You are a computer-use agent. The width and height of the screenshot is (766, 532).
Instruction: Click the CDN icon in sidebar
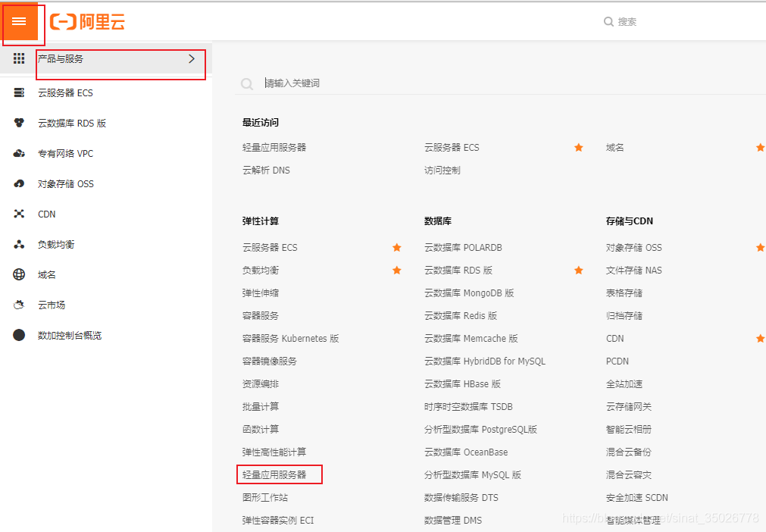(x=19, y=214)
